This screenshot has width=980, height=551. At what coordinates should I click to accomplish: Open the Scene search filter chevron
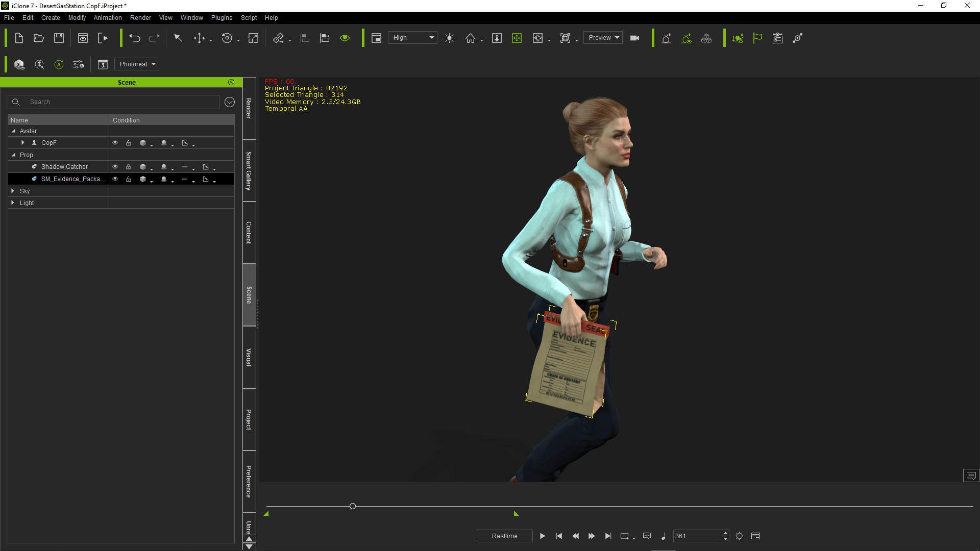point(230,102)
